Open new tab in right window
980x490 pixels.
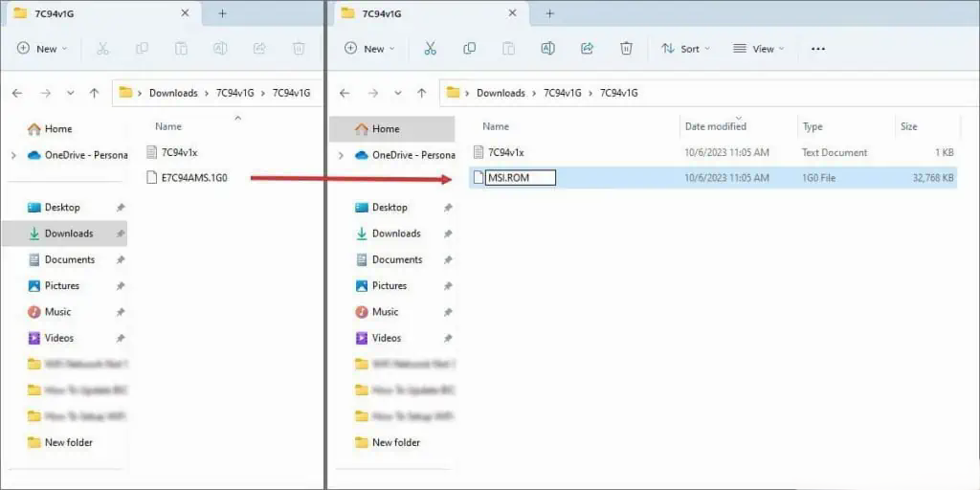550,13
